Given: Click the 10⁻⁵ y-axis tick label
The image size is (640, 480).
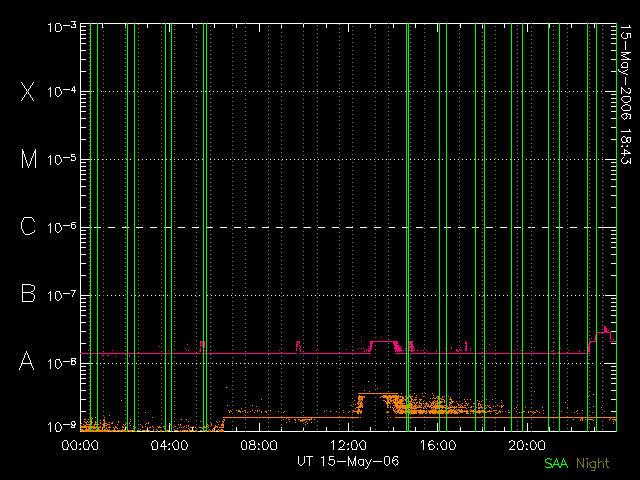Looking at the screenshot, I should (62, 159).
